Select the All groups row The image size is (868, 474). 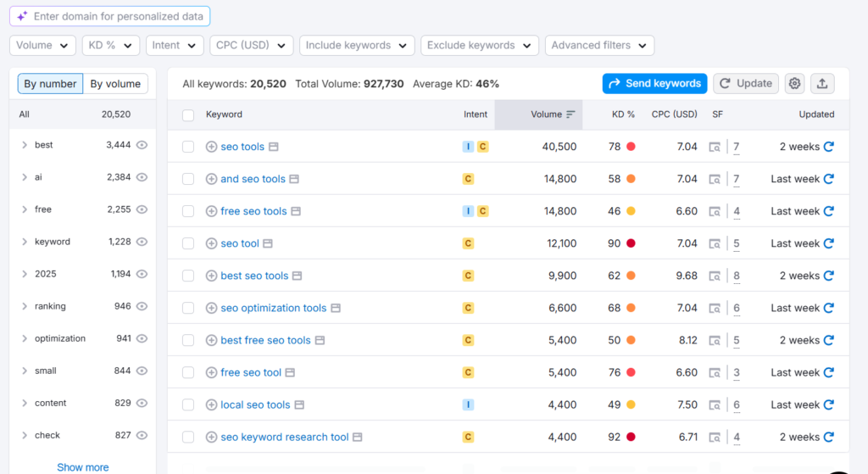point(82,114)
